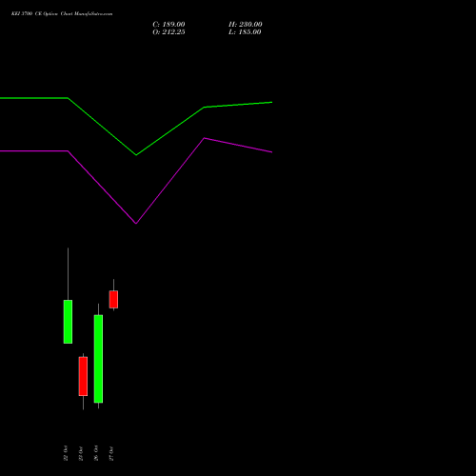Select the red candlestick for 23 Oct

tap(83, 376)
